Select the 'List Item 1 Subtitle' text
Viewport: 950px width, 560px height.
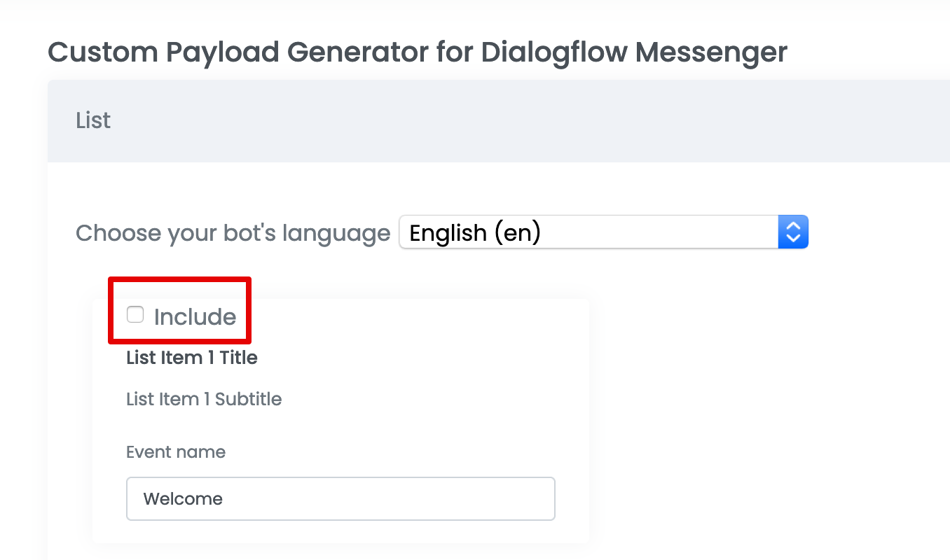[204, 399]
